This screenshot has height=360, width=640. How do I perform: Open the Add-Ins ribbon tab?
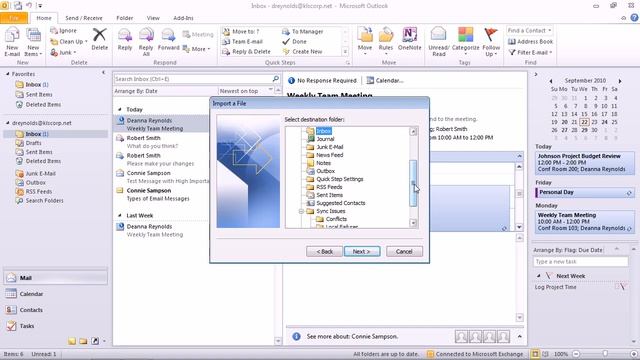coord(183,18)
